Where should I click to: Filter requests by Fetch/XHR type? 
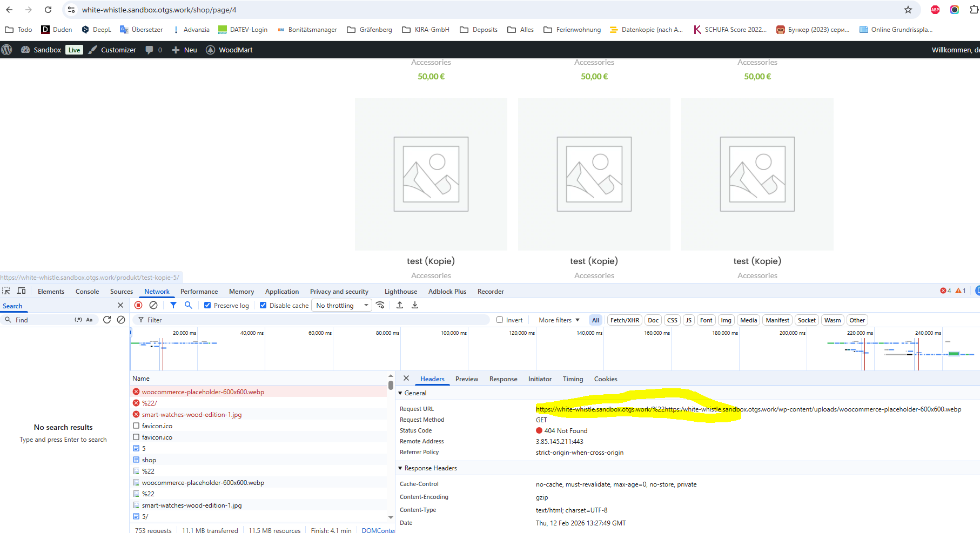[625, 320]
